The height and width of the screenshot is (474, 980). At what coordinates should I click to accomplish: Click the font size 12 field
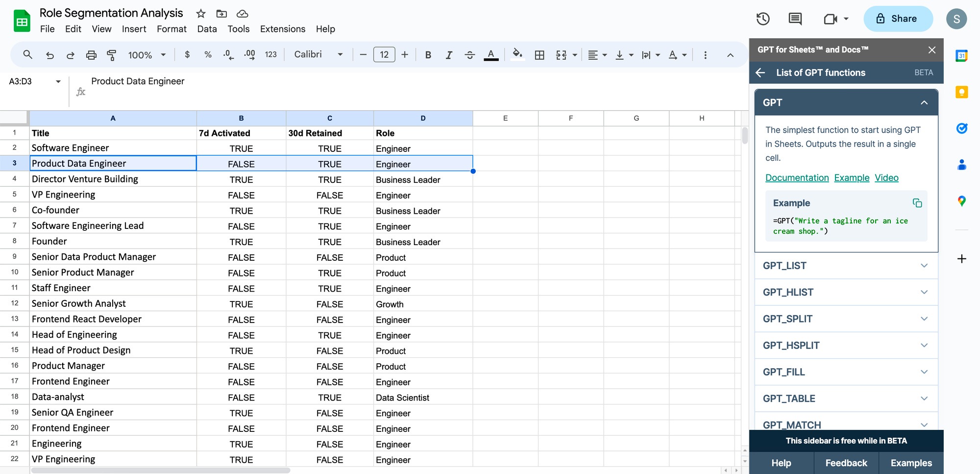(x=384, y=55)
